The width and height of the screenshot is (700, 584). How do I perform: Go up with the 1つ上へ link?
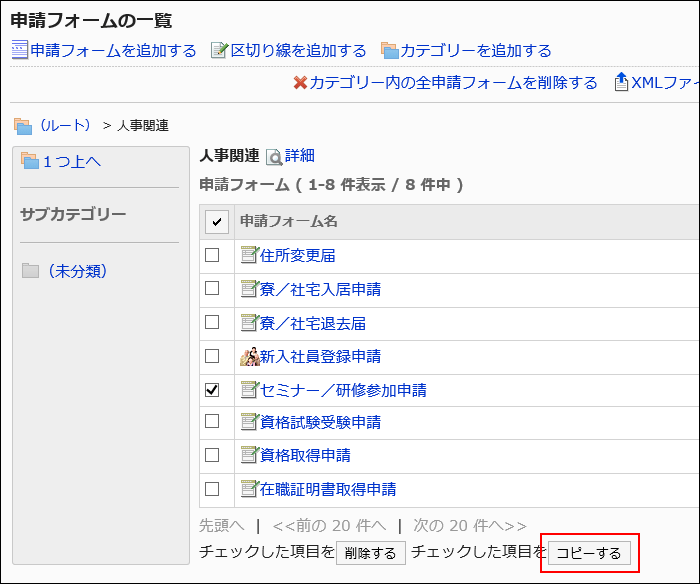(x=72, y=161)
